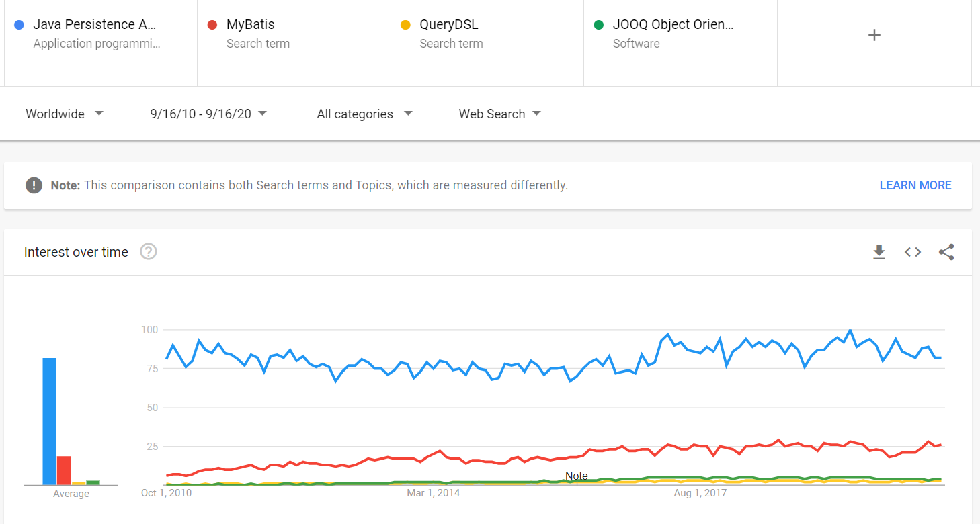Viewport: 980px width, 524px height.
Task: Open the embed code icon
Action: point(912,252)
